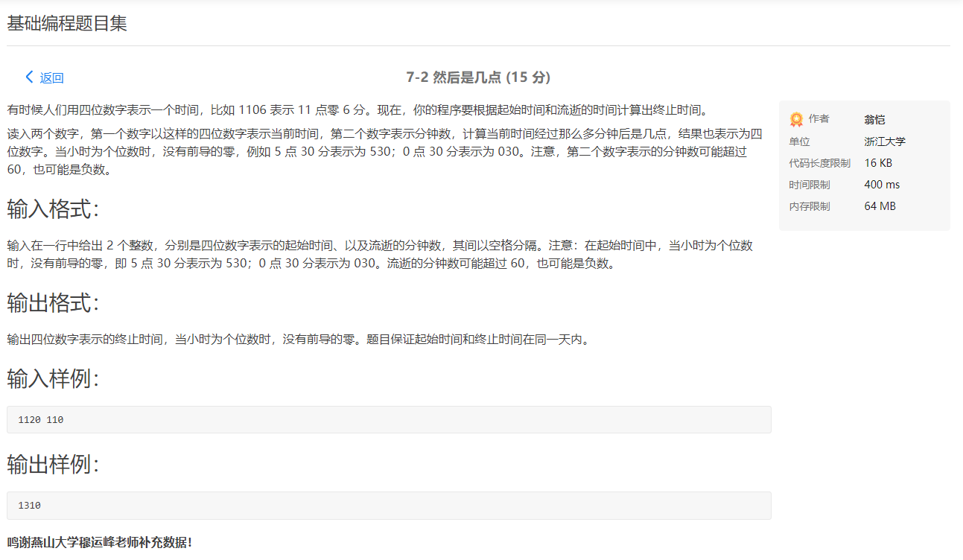The width and height of the screenshot is (963, 560).
Task: Click the author name 翁恺
Action: [x=873, y=119]
